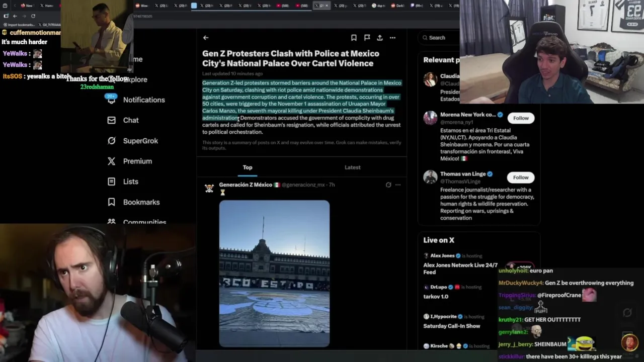Open Saturday Call-In Show live
Image resolution: width=644 pixels, height=362 pixels.
click(x=452, y=326)
